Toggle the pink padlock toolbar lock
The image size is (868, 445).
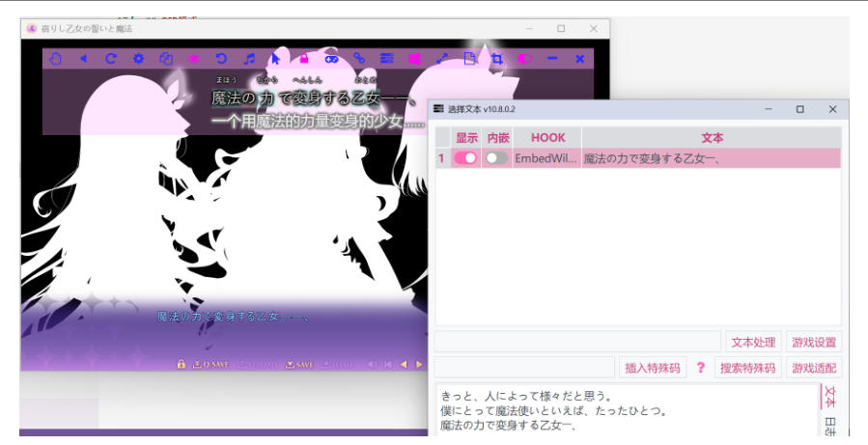[304, 59]
